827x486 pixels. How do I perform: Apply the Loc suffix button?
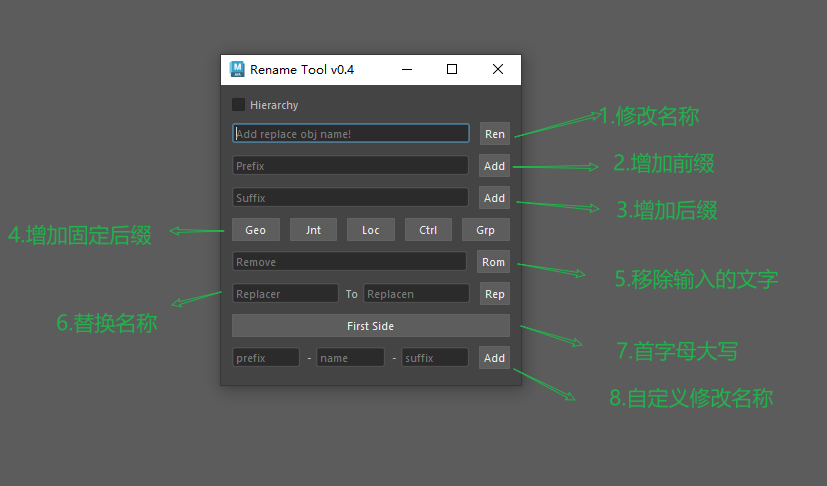coord(371,230)
